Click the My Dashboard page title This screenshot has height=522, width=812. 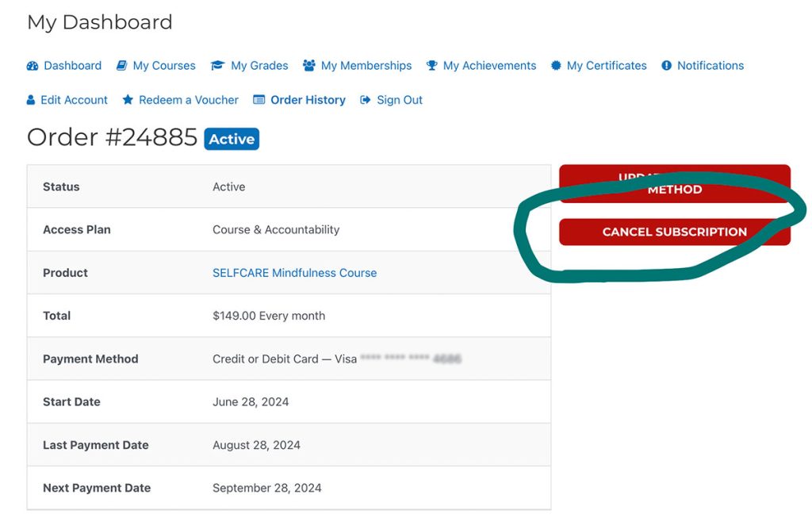pyautogui.click(x=99, y=22)
